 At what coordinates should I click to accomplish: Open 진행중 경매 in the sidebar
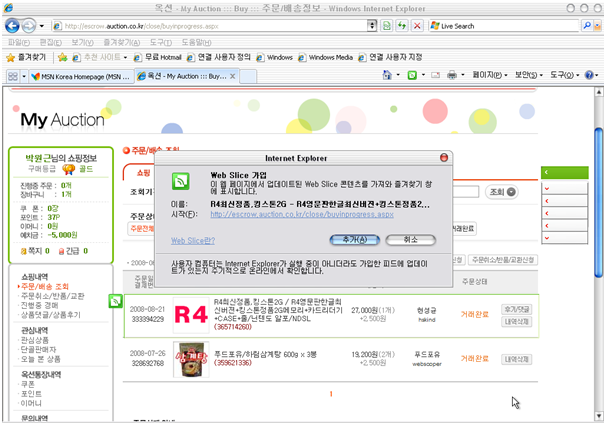(39, 305)
